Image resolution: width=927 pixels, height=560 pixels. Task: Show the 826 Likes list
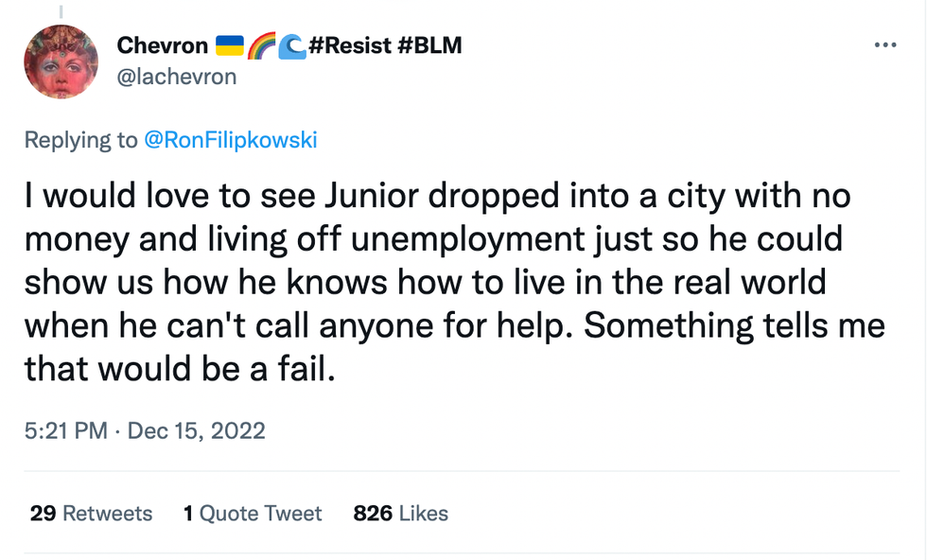point(400,514)
